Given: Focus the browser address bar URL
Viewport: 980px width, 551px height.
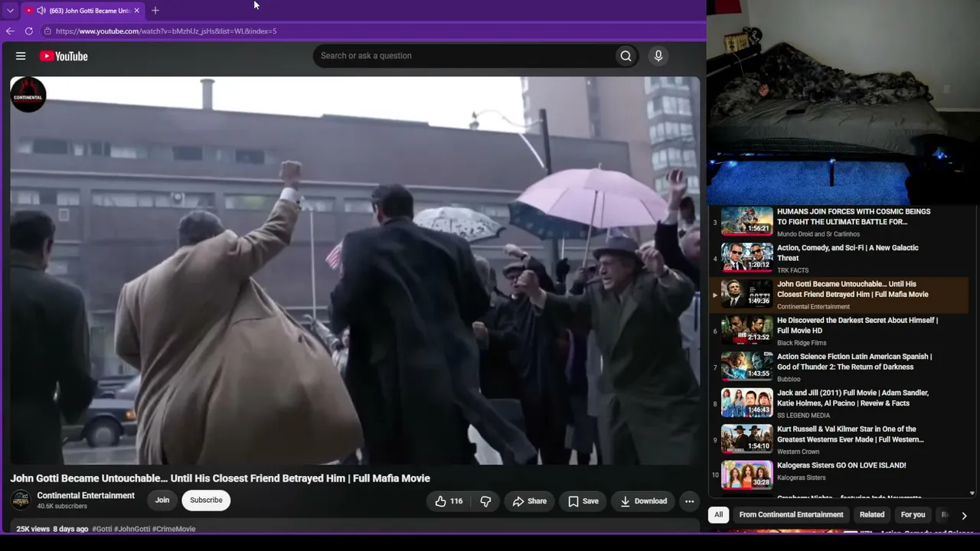Looking at the screenshot, I should [166, 31].
